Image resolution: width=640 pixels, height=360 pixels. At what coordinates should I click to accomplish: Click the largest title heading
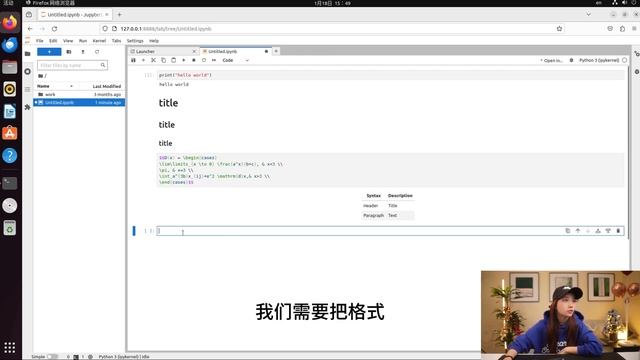[168, 103]
